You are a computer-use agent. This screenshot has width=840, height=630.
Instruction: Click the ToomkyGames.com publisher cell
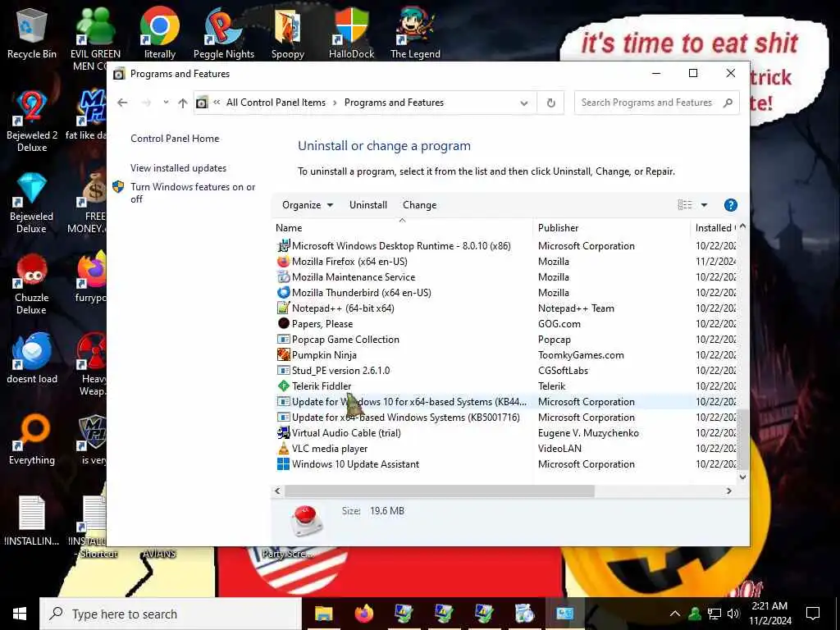coord(581,354)
